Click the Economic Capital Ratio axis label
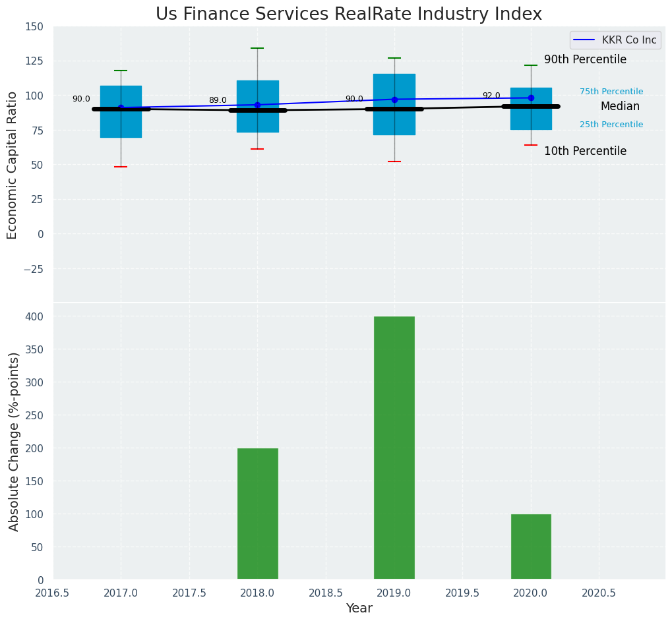This screenshot has width=672, height=621. pos(13,165)
